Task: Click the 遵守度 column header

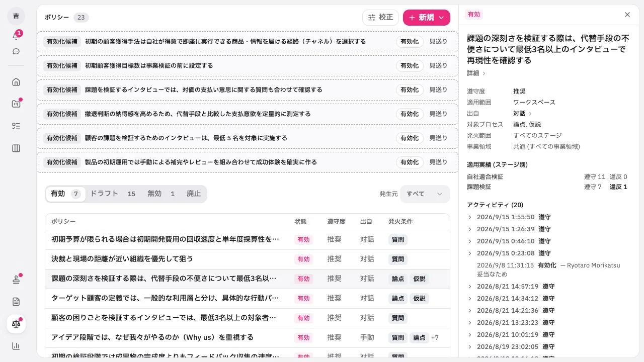Action: click(336, 222)
